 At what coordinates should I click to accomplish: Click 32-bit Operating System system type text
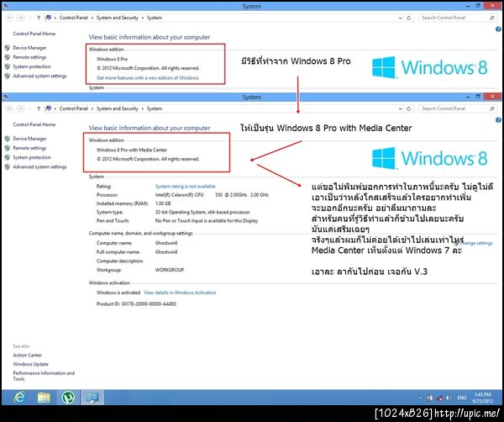(202, 213)
